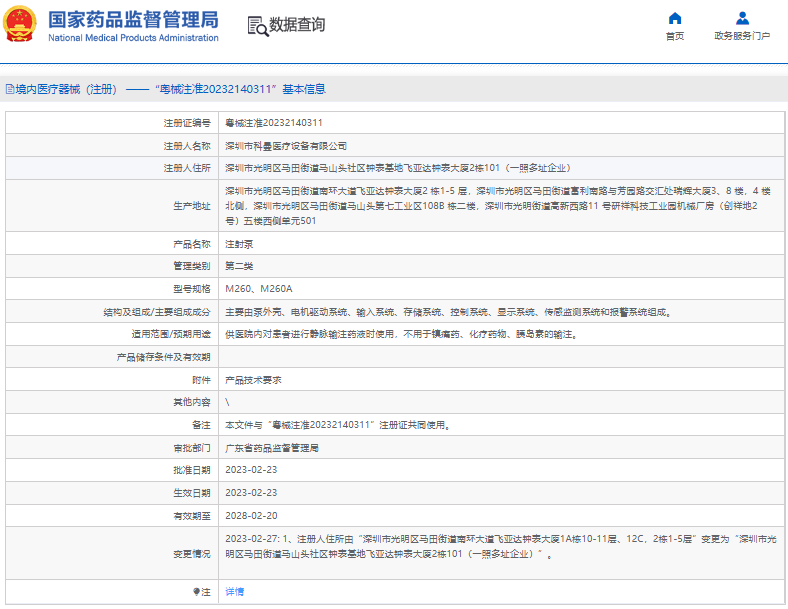Click the 国家药品监督管理局 title
Screen dimensions: 788x609
point(133,20)
